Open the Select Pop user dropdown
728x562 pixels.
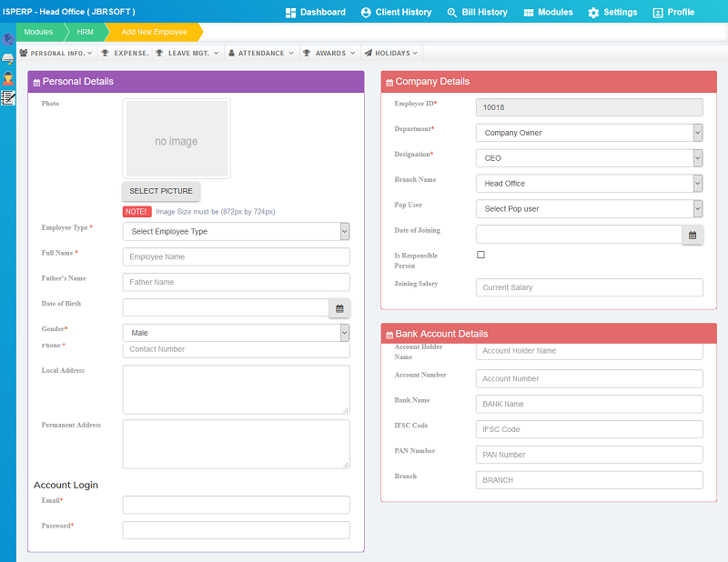[589, 209]
